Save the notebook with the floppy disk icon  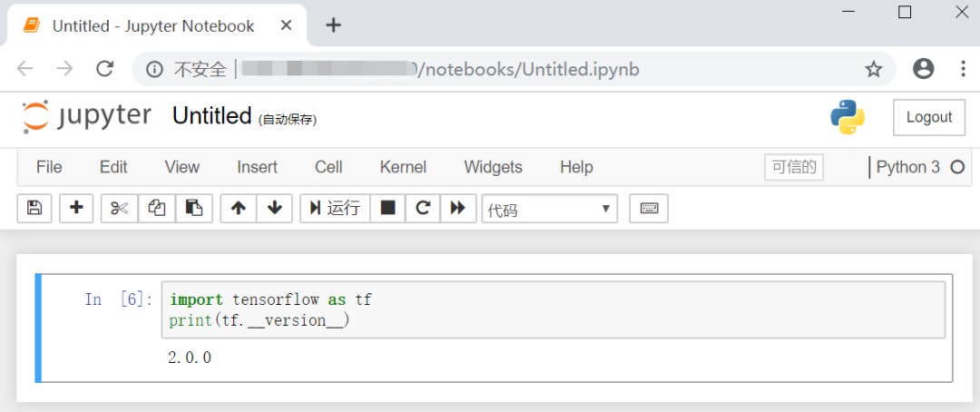34,209
